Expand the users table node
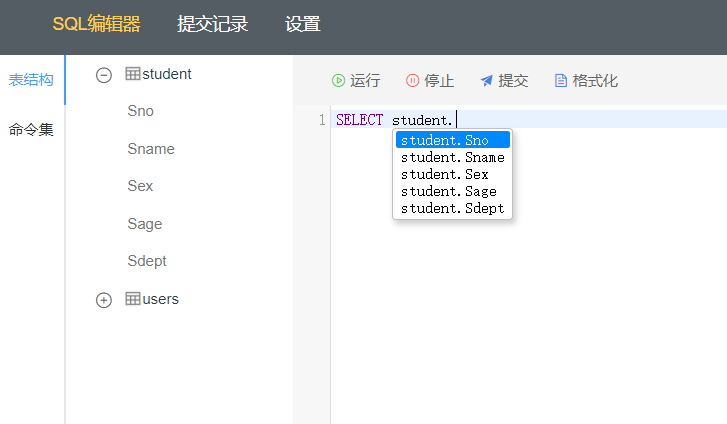The height and width of the screenshot is (424, 727). click(104, 300)
